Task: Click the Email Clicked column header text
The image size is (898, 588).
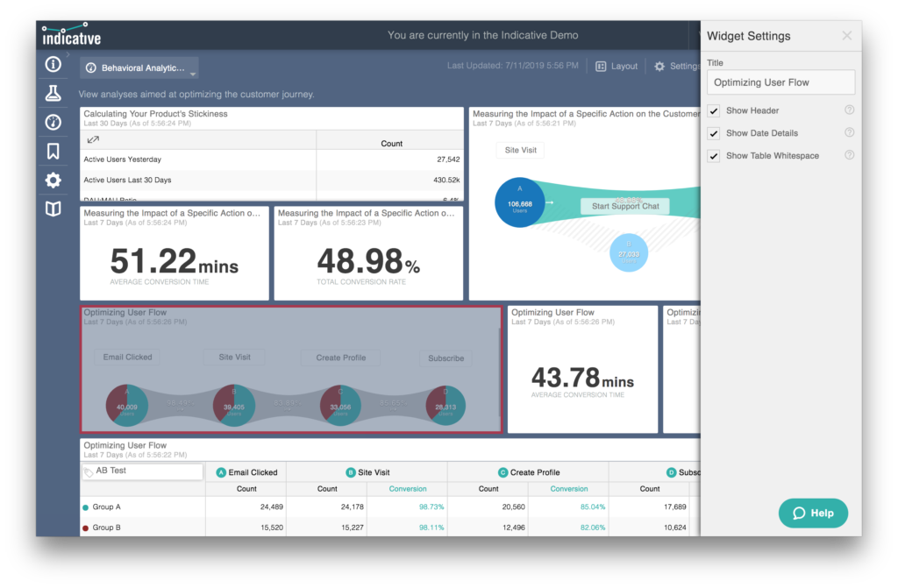Action: point(253,472)
